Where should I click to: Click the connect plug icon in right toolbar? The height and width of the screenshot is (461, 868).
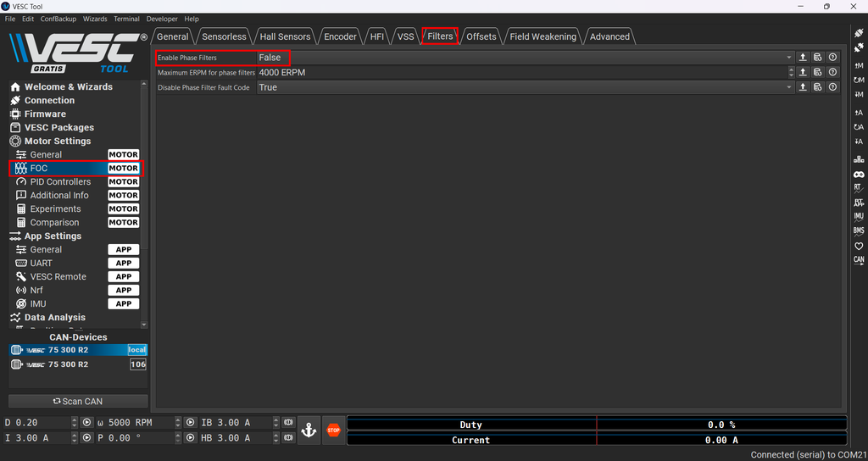point(859,33)
